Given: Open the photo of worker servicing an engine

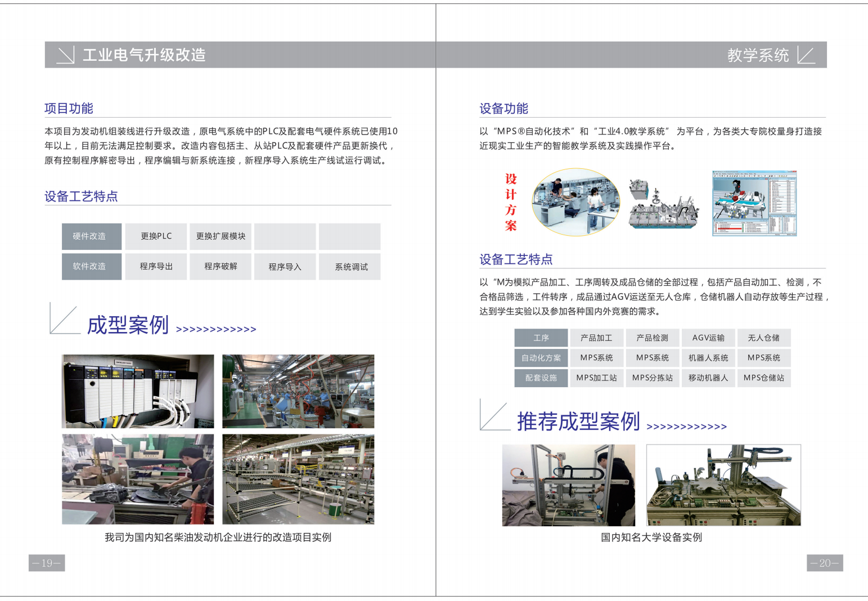Looking at the screenshot, I should [x=138, y=479].
